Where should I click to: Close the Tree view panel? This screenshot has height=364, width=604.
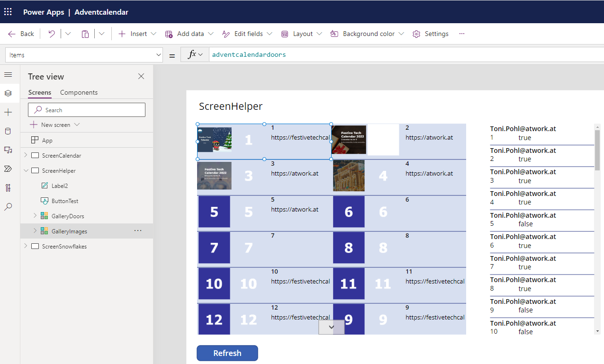(141, 76)
